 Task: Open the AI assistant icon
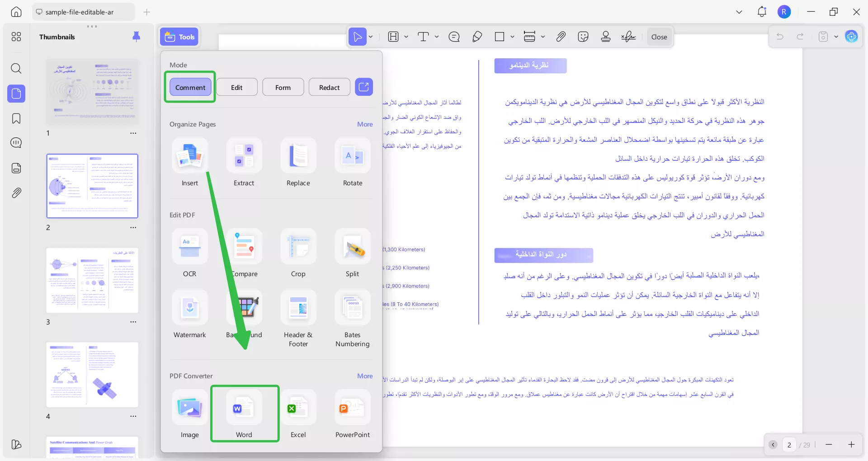[852, 37]
